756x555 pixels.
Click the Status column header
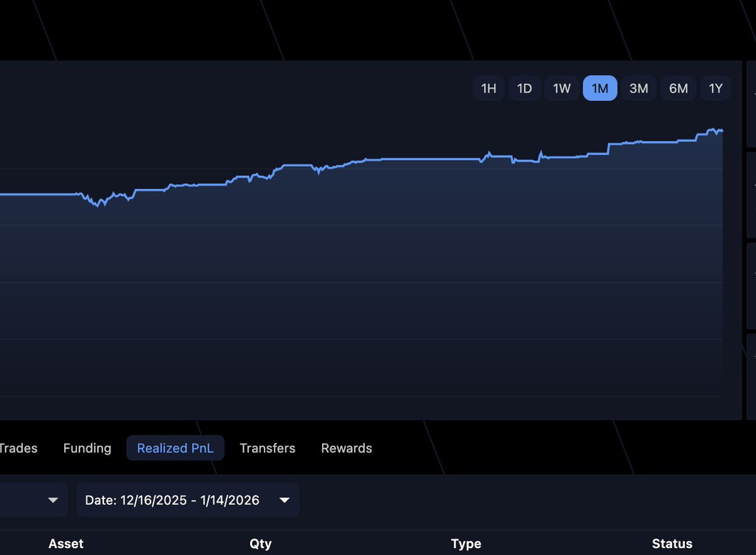point(672,543)
